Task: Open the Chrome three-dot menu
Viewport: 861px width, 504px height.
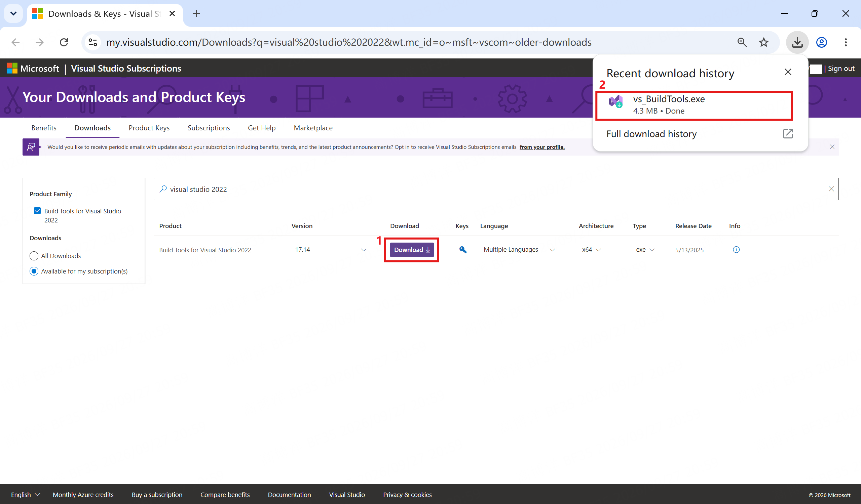Action: (846, 42)
